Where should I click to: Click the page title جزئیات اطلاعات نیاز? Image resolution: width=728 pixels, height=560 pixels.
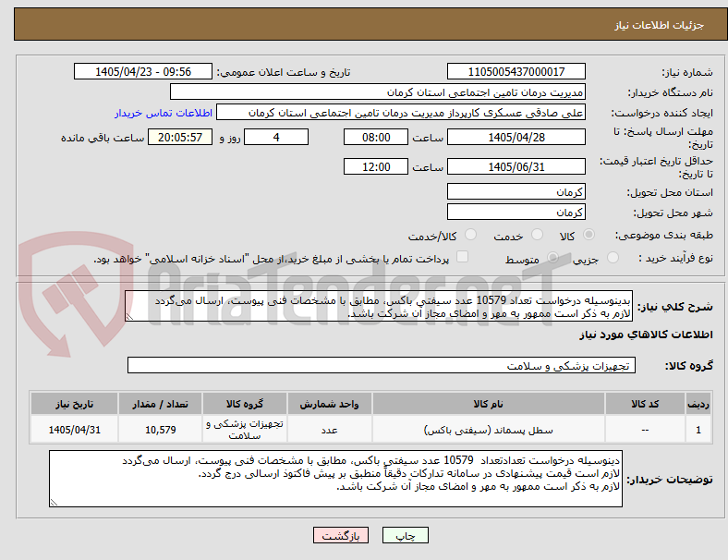659,25
